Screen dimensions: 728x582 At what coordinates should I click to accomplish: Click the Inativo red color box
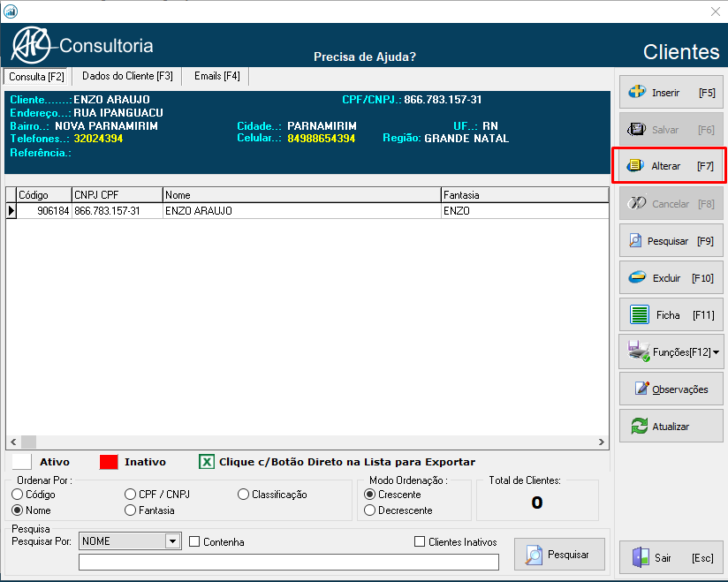pyautogui.click(x=109, y=462)
